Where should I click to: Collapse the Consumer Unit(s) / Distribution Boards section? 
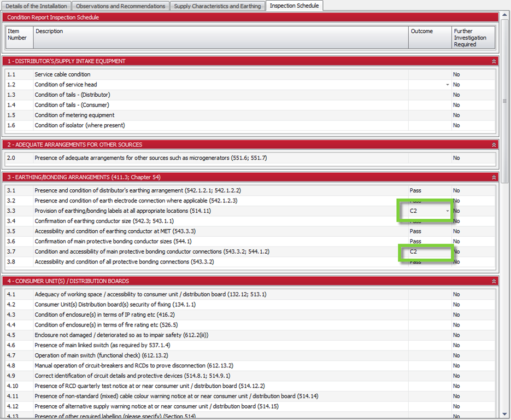(494, 281)
